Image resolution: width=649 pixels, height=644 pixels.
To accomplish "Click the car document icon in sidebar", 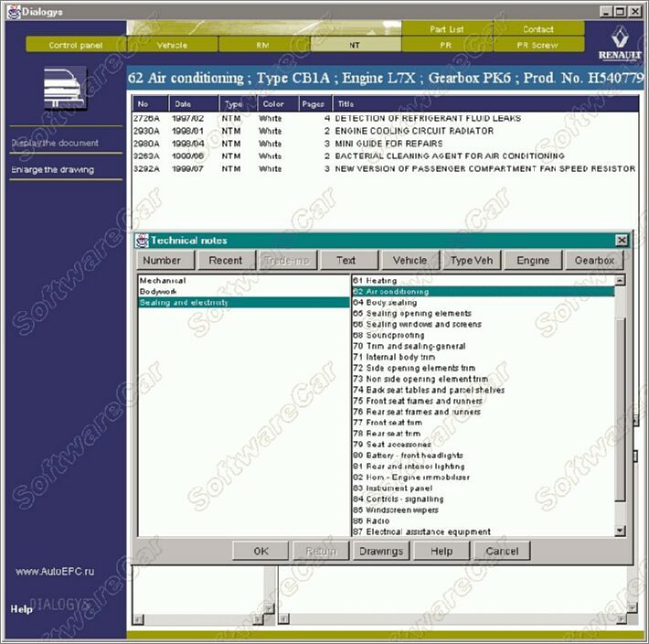I will pyautogui.click(x=66, y=88).
